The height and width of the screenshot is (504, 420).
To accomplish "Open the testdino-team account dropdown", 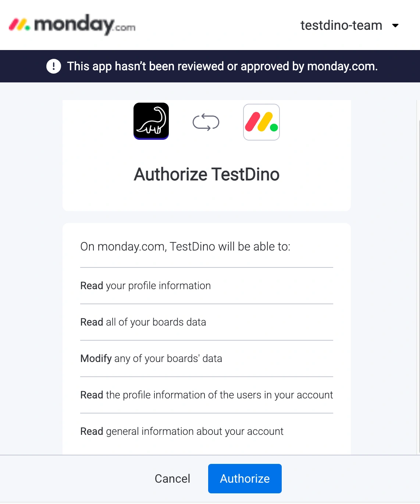I will [x=341, y=25].
